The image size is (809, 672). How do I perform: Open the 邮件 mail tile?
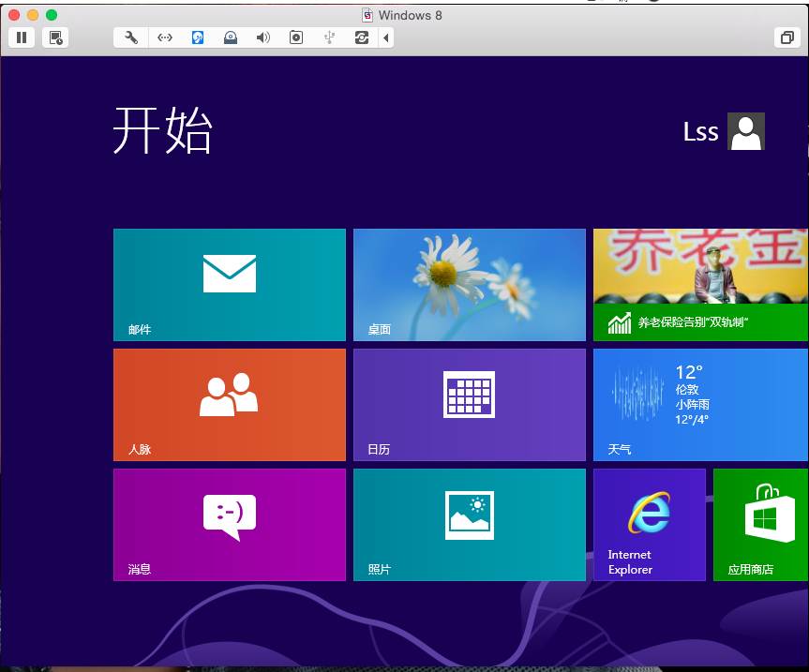coord(230,285)
